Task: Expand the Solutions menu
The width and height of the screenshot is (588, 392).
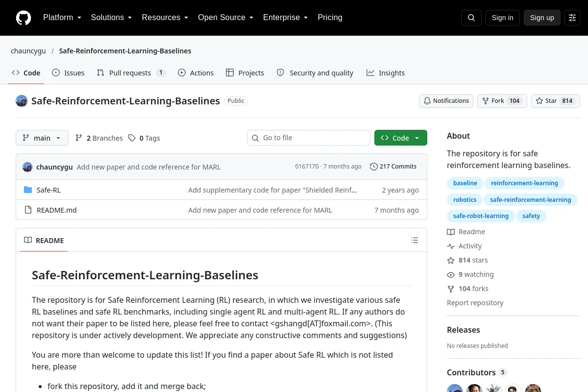Action: [x=111, y=18]
